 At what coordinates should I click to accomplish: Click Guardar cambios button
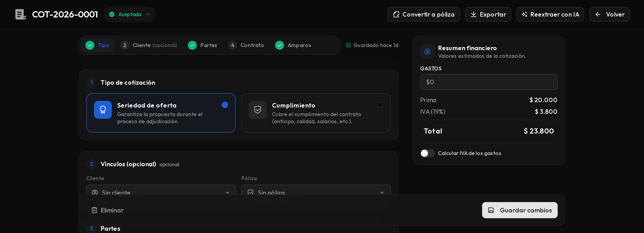(520, 210)
